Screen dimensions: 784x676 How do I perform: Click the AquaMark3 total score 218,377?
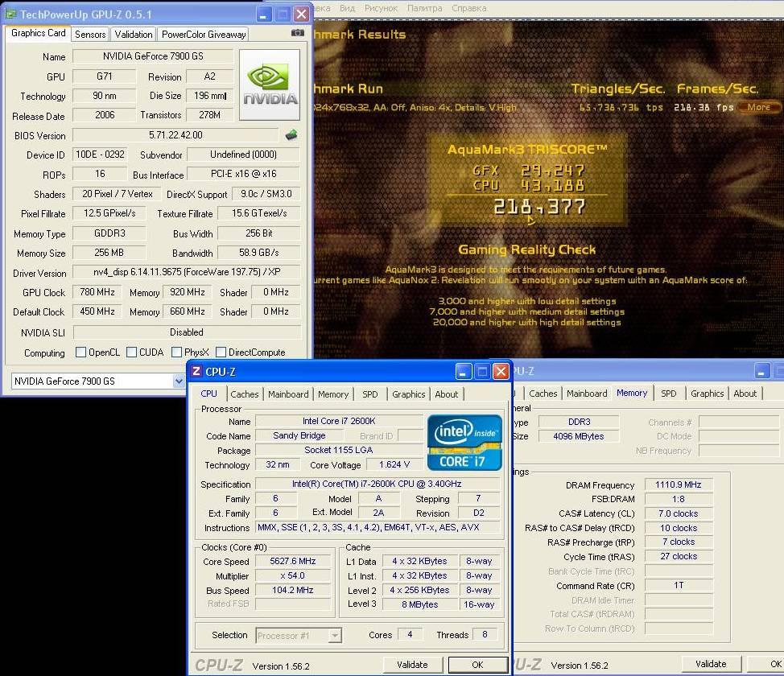coord(539,207)
